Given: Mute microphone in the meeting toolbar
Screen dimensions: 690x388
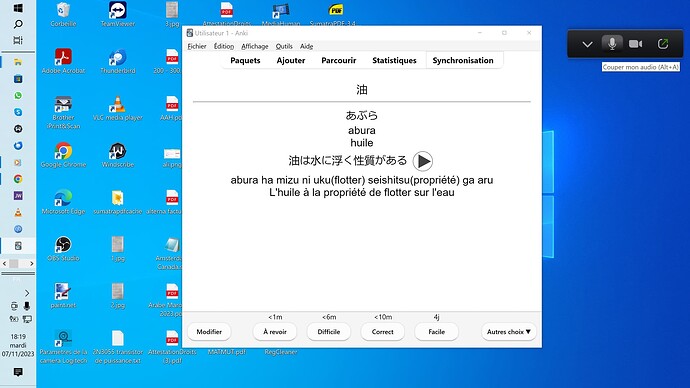Looking at the screenshot, I should (x=612, y=44).
